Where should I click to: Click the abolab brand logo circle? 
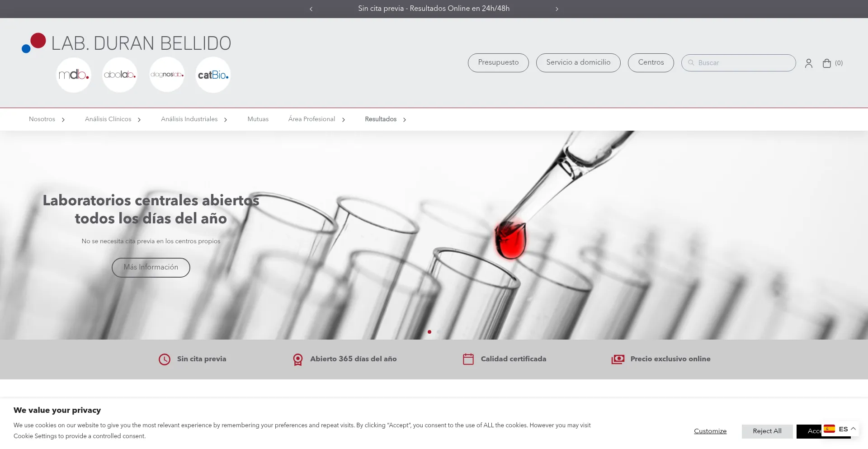120,75
